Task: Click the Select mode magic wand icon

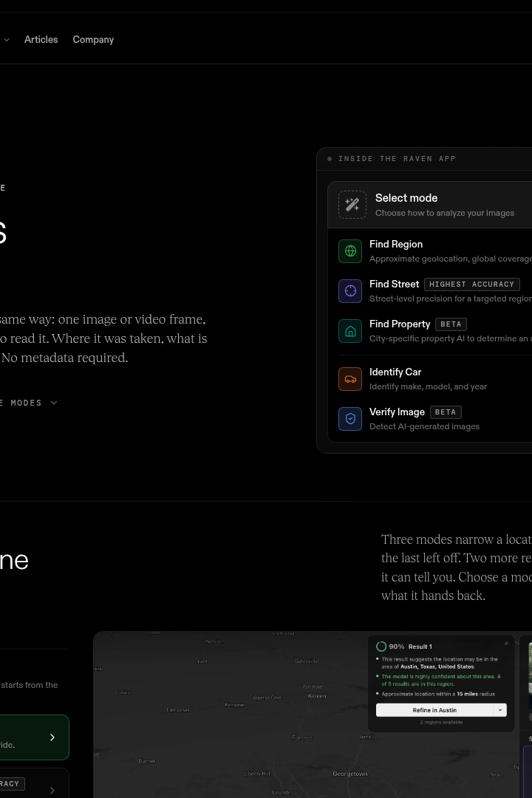Action: click(x=352, y=205)
